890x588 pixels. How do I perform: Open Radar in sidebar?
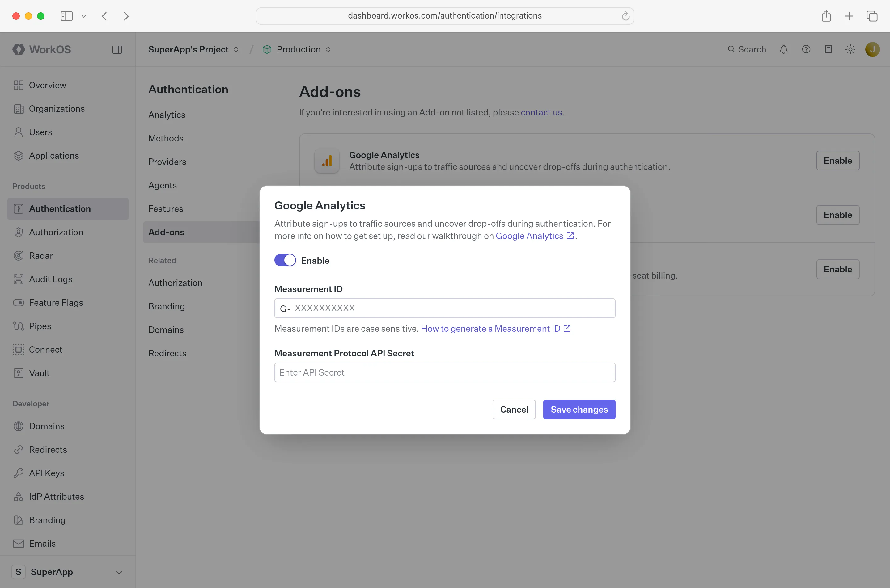click(68, 256)
